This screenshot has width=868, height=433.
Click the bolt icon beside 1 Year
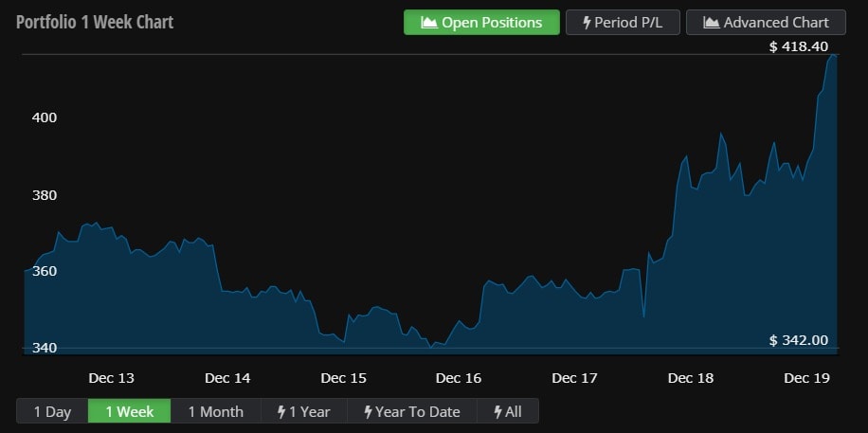coord(281,411)
